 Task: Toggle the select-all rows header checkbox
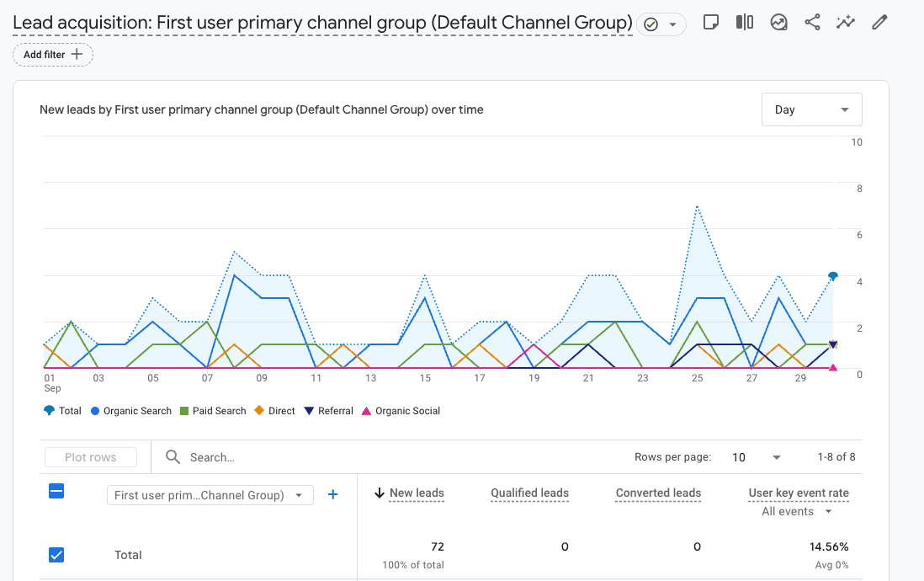tap(56, 492)
